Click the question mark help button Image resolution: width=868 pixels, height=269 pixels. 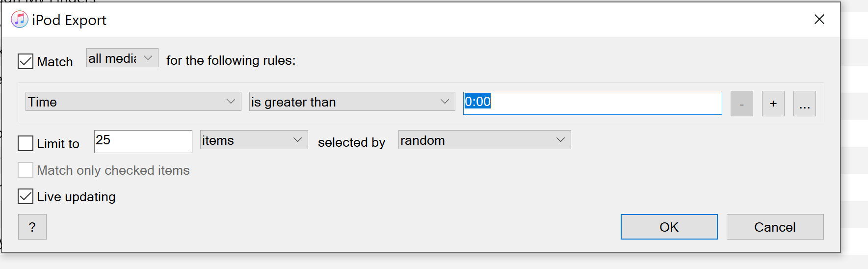pos(32,227)
